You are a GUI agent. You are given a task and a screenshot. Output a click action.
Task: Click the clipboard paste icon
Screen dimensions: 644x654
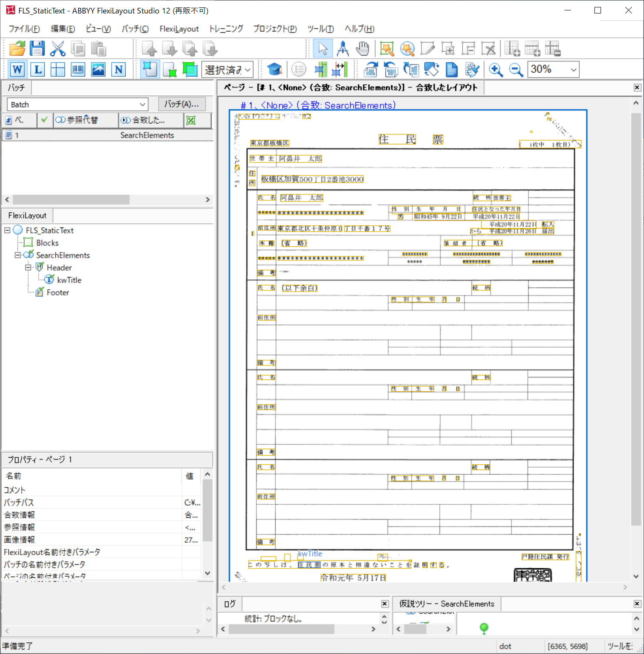(x=99, y=48)
